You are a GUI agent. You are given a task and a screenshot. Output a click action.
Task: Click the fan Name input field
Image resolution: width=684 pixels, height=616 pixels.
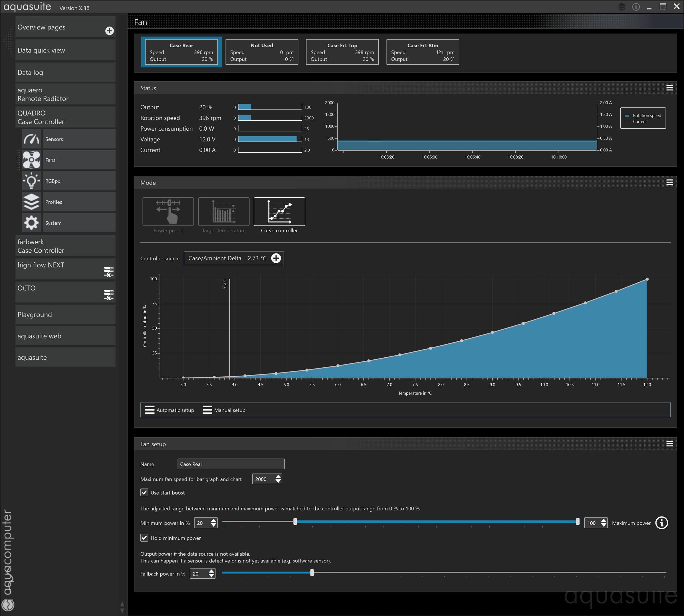(x=231, y=464)
